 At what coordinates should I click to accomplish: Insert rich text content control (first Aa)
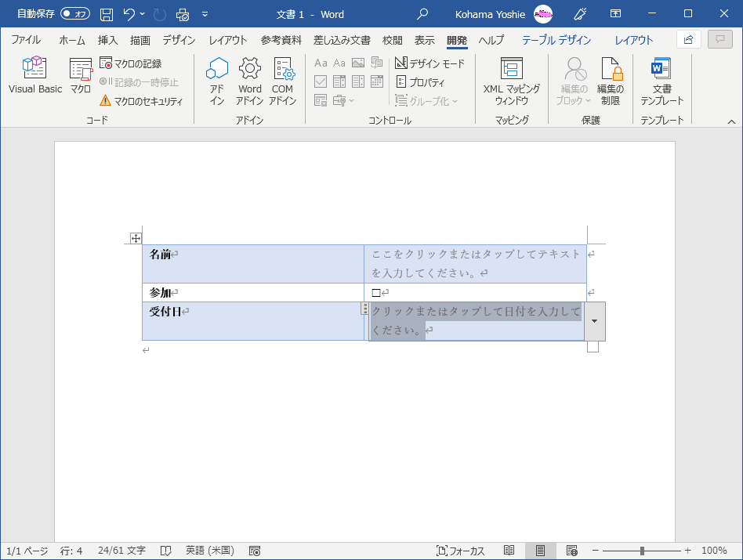[321, 63]
